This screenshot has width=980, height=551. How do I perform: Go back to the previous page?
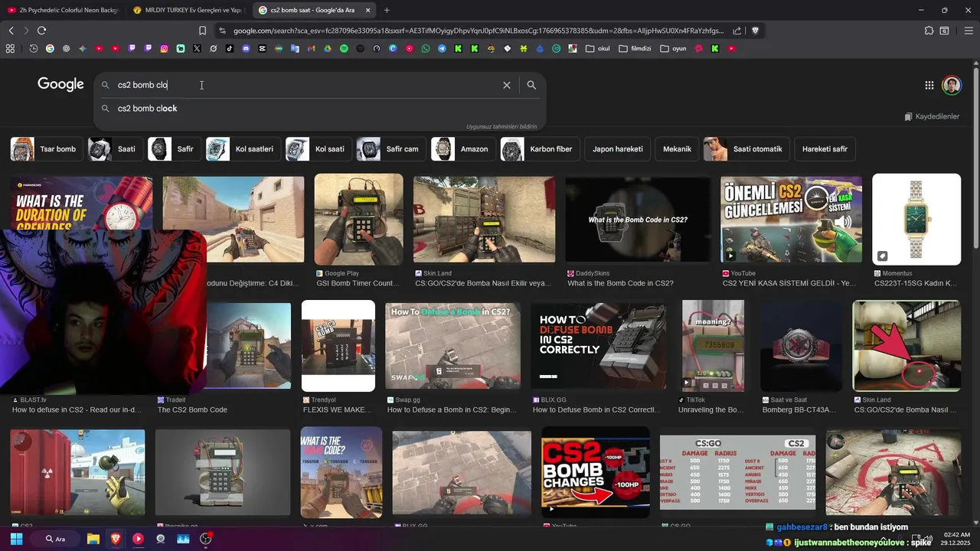click(x=11, y=31)
